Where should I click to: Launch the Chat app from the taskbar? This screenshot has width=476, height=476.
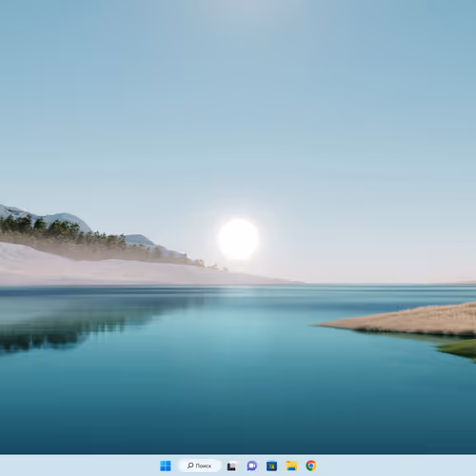click(x=252, y=466)
